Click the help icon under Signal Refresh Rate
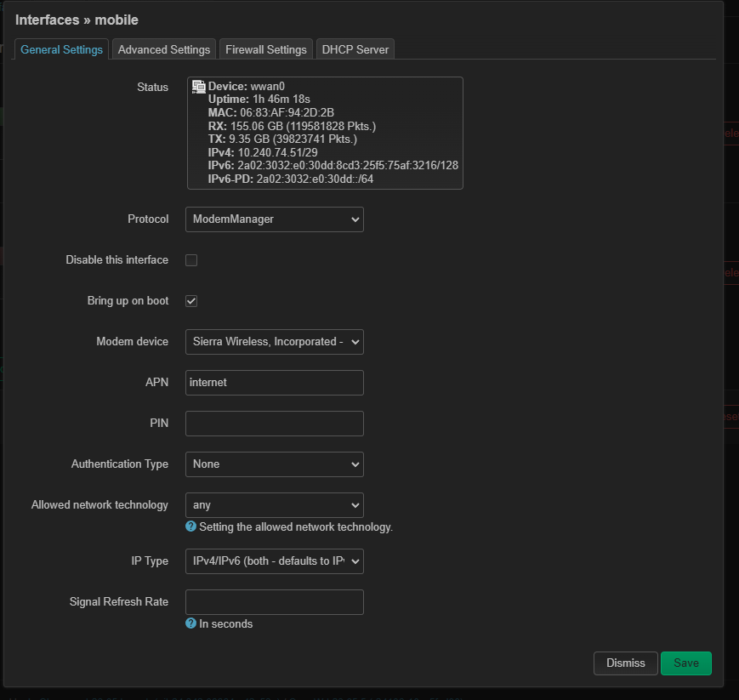 pos(190,623)
